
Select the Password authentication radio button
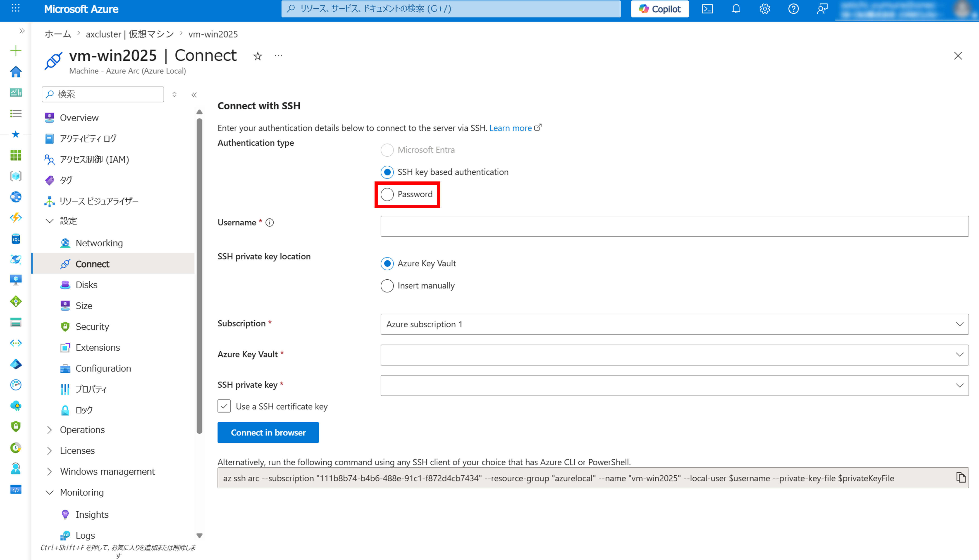(387, 194)
